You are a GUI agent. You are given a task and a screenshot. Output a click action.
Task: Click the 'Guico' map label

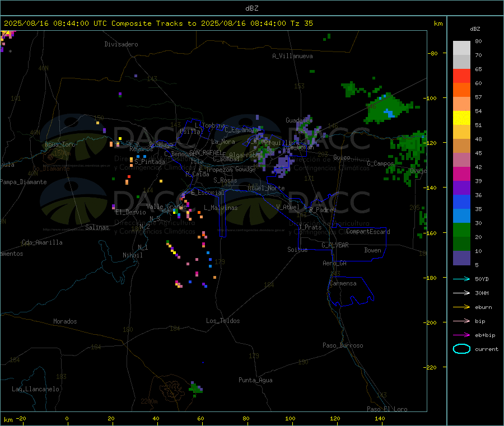click(x=342, y=157)
